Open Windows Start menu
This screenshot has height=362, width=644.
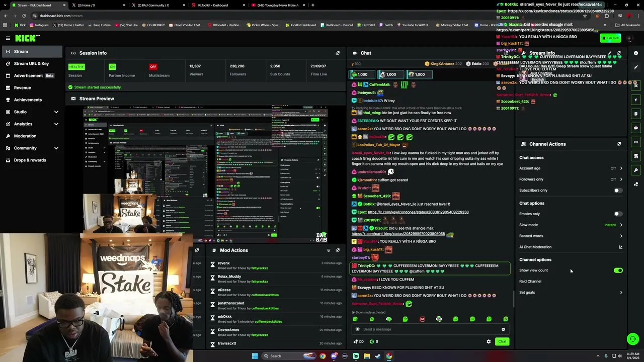(255, 356)
